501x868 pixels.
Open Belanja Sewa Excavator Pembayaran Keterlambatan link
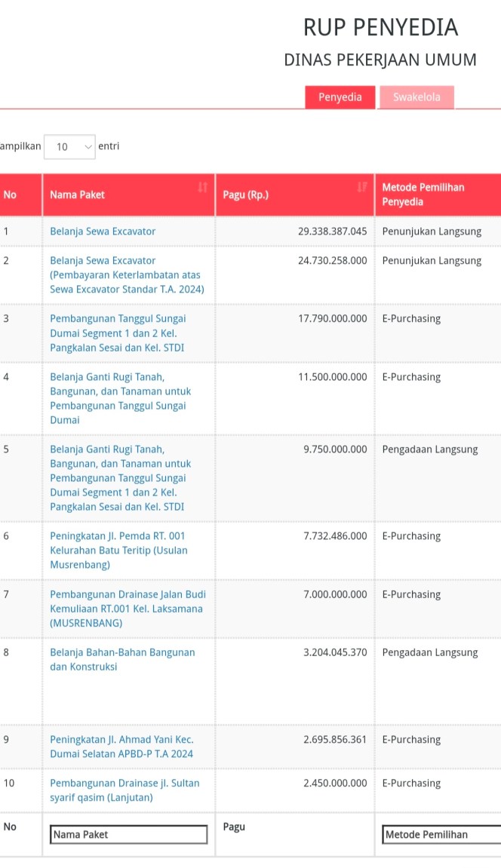coord(127,275)
